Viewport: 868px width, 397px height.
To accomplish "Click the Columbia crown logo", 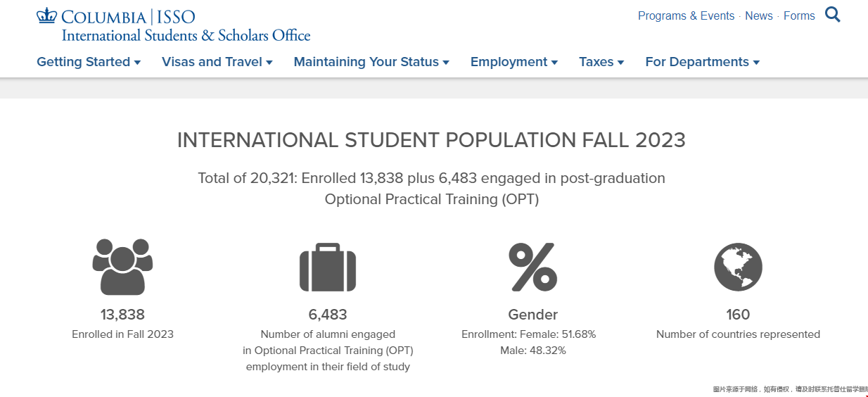I will point(46,15).
